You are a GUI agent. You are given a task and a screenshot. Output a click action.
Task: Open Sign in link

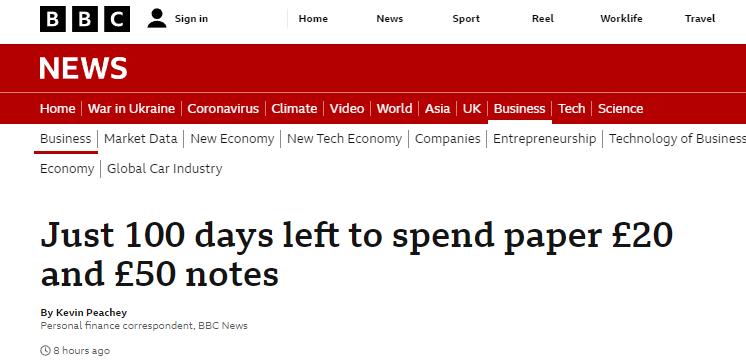[x=191, y=19]
